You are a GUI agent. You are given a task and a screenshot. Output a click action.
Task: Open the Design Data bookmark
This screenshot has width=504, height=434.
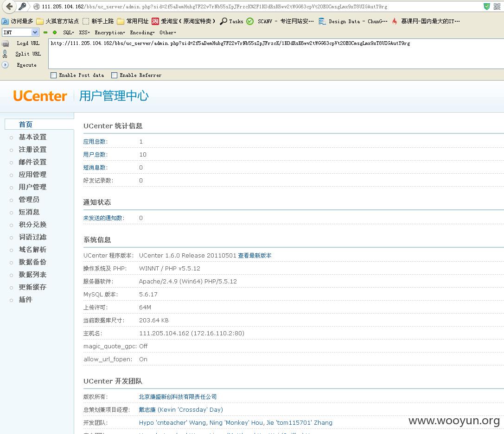[x=352, y=21]
